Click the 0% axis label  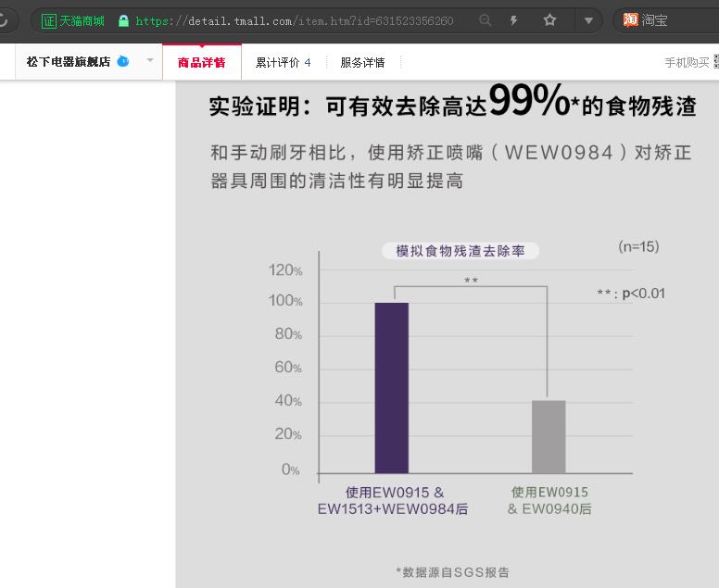coord(291,469)
